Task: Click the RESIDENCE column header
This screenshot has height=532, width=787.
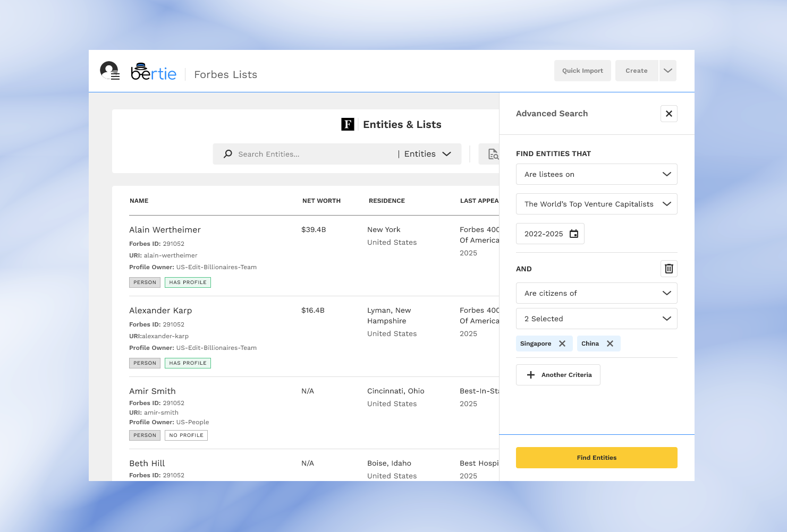Action: [x=387, y=201]
